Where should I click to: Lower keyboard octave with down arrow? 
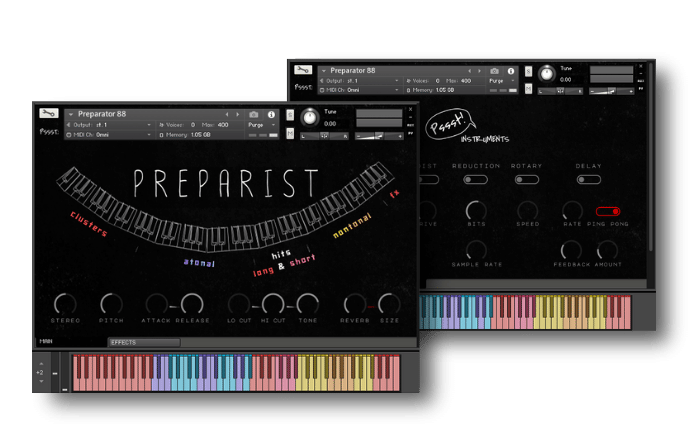coord(41,381)
